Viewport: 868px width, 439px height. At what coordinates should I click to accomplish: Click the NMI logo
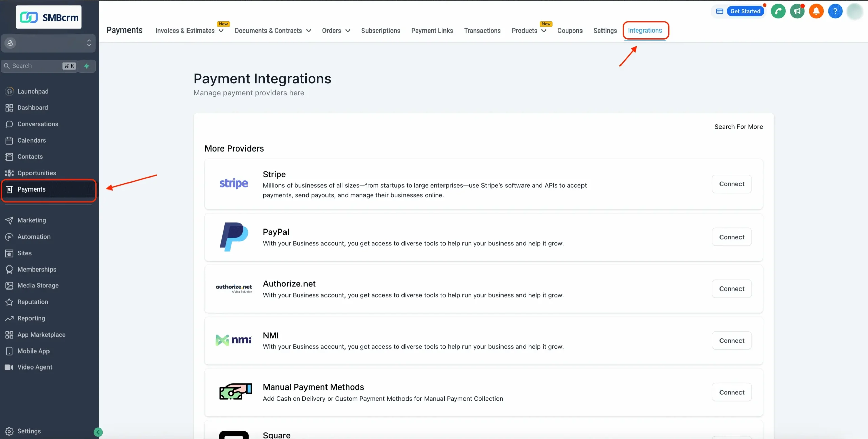[x=234, y=340]
